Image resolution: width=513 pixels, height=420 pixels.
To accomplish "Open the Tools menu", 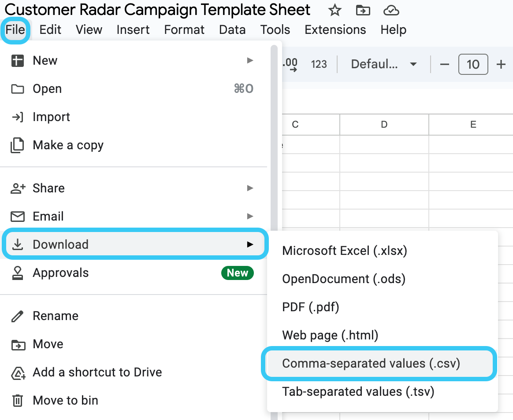I will click(275, 30).
